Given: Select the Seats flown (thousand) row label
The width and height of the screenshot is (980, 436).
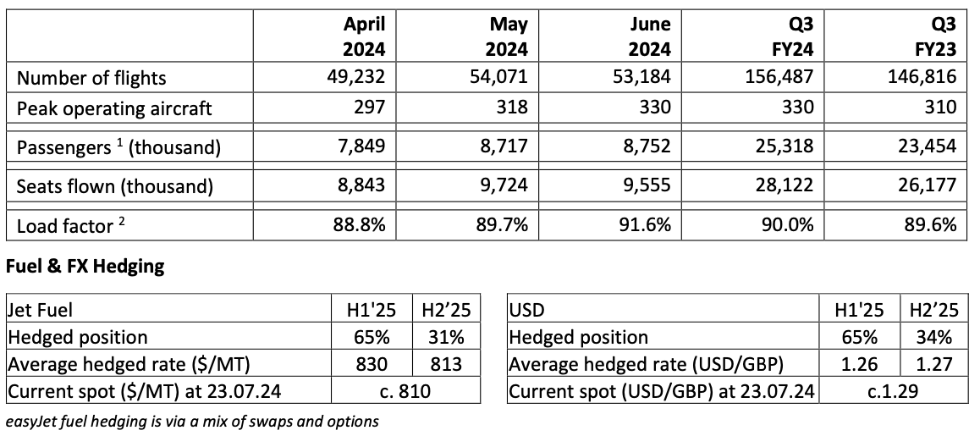Looking at the screenshot, I should pos(114,186).
